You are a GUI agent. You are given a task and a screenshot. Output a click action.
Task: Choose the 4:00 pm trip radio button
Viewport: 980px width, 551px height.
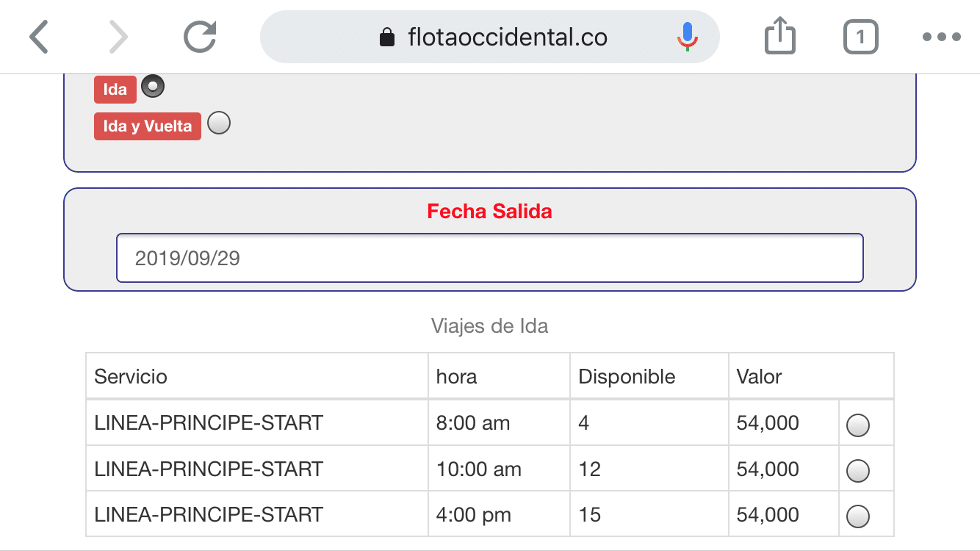[858, 516]
